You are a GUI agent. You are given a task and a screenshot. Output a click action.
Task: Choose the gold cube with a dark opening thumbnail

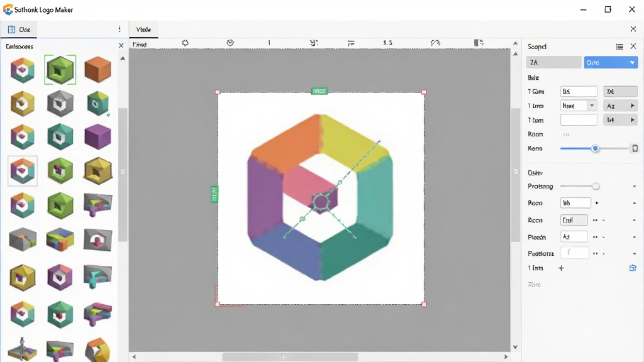tap(97, 170)
